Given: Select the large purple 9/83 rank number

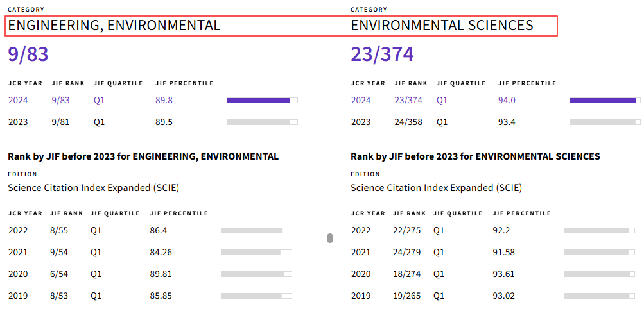Looking at the screenshot, I should tap(28, 54).
